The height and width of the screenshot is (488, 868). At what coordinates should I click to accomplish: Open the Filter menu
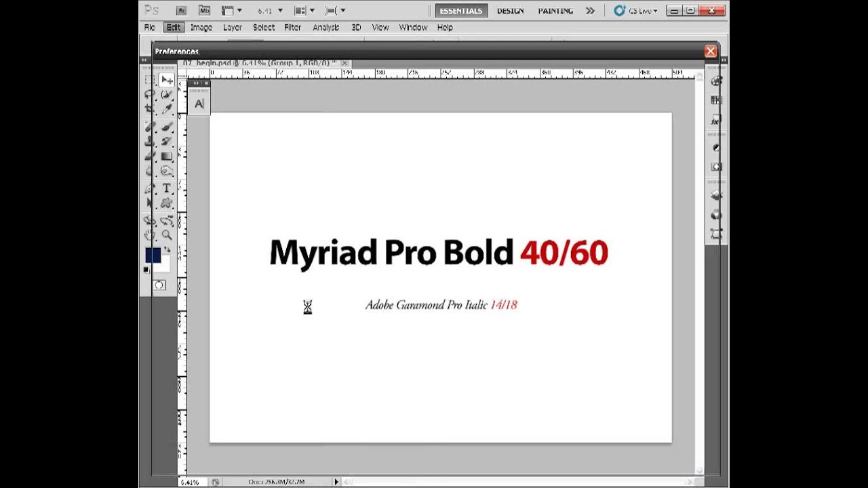(x=292, y=28)
